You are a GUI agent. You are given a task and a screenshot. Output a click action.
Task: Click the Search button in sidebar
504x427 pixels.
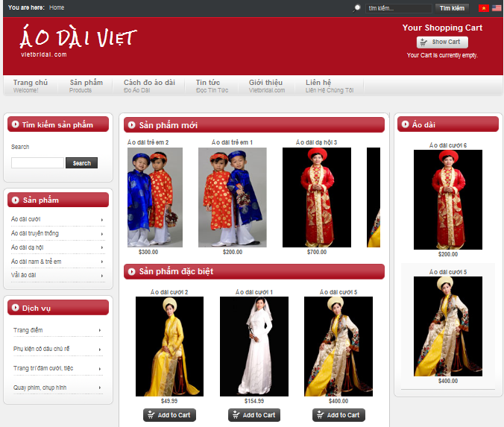pos(81,163)
